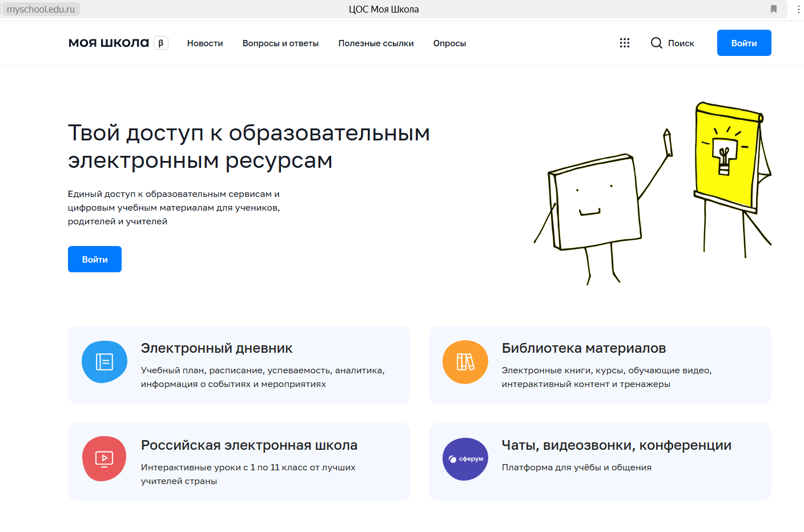Click the cartoon notebook and flipchart illustration
This screenshot has width=804, height=532.
tap(653, 193)
